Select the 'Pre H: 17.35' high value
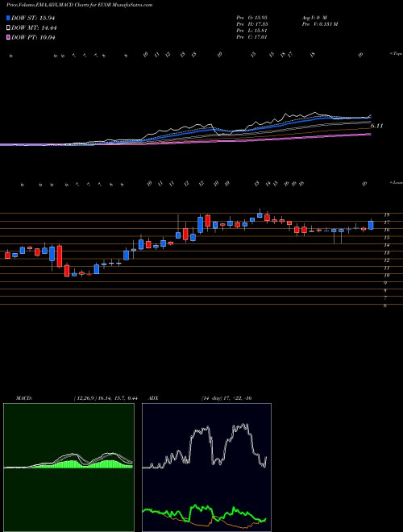The height and width of the screenshot is (532, 403). (x=251, y=23)
